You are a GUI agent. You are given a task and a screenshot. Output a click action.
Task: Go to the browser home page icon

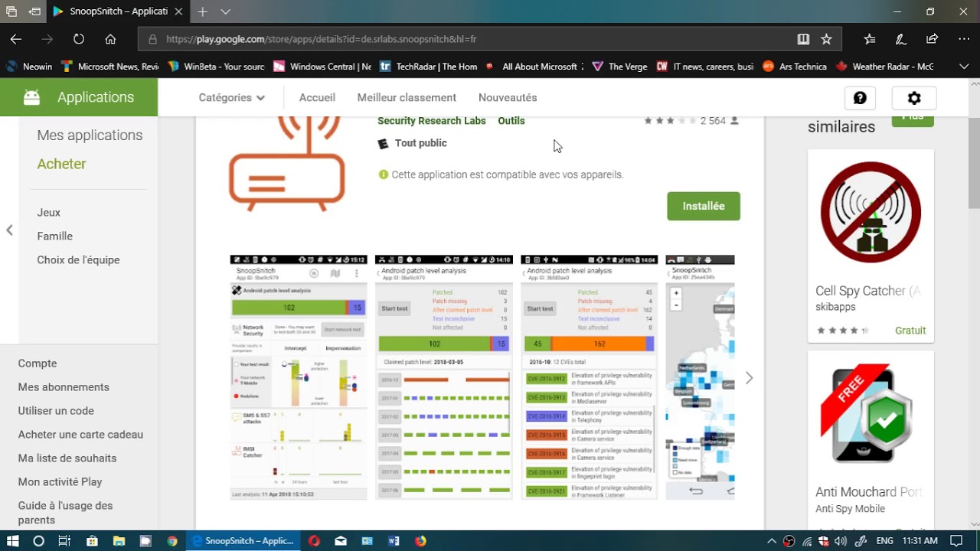(x=110, y=39)
